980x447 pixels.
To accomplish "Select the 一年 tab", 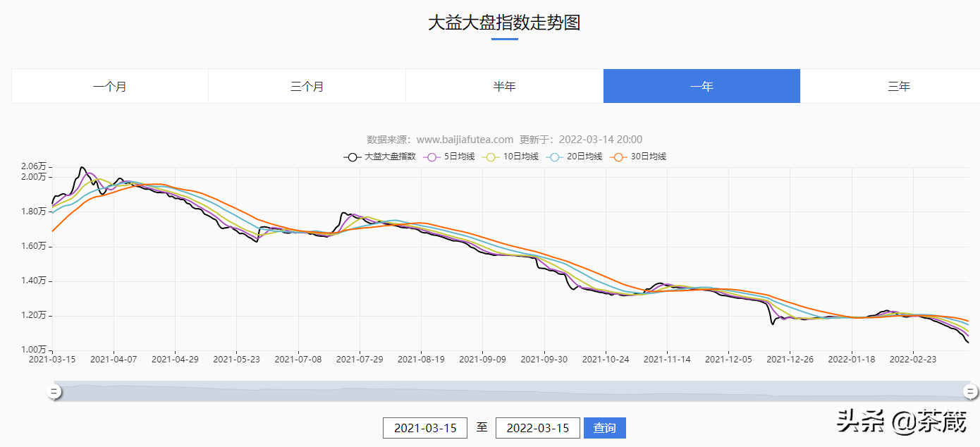I will [x=702, y=86].
